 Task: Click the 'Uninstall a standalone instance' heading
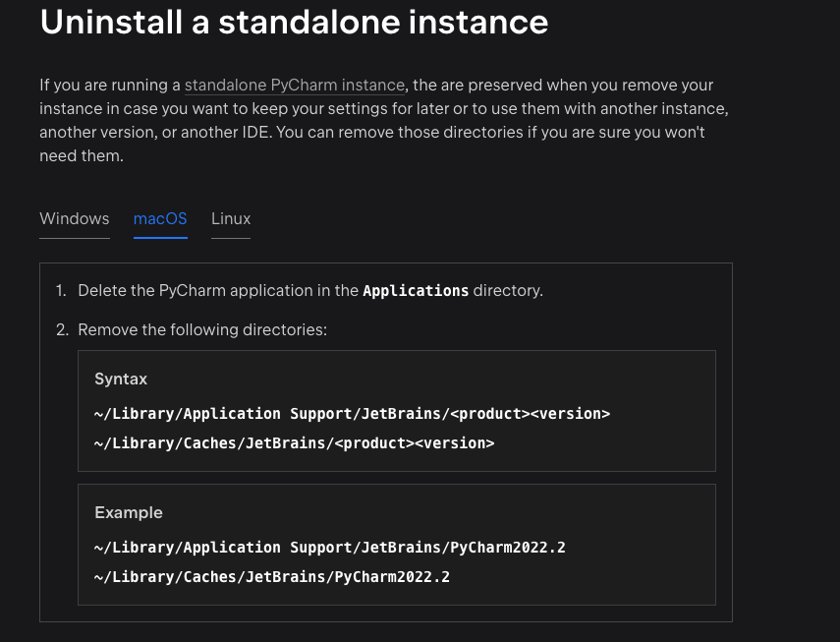(294, 22)
